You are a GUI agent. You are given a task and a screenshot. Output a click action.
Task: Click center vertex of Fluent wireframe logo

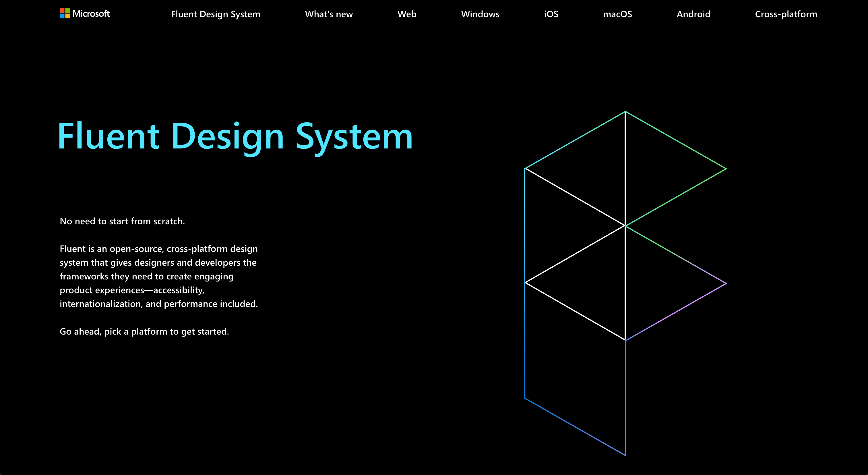625,225
